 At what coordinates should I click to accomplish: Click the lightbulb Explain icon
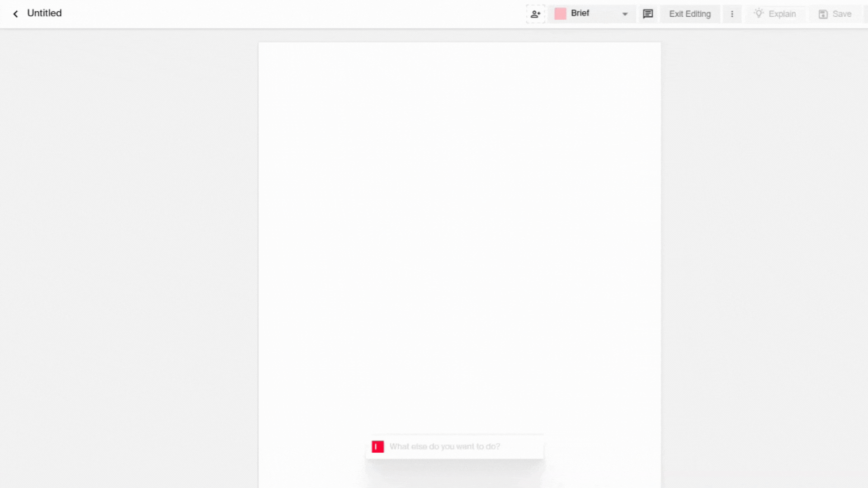(759, 14)
